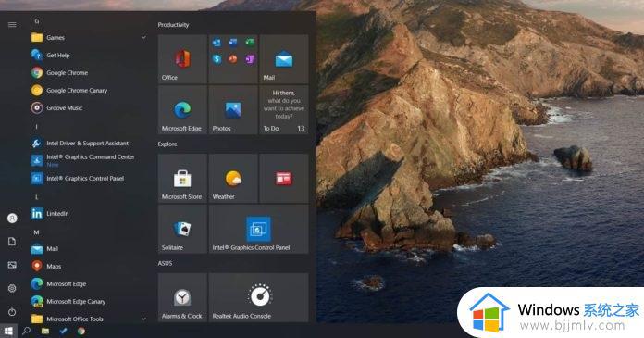Open Groove Music from the app list
This screenshot has width=644, height=338.
tap(89, 108)
